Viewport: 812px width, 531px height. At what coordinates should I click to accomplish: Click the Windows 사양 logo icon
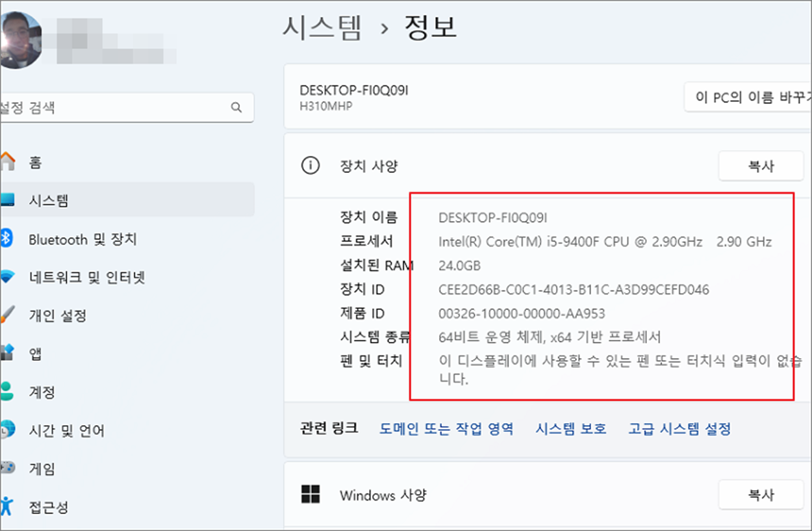[311, 495]
